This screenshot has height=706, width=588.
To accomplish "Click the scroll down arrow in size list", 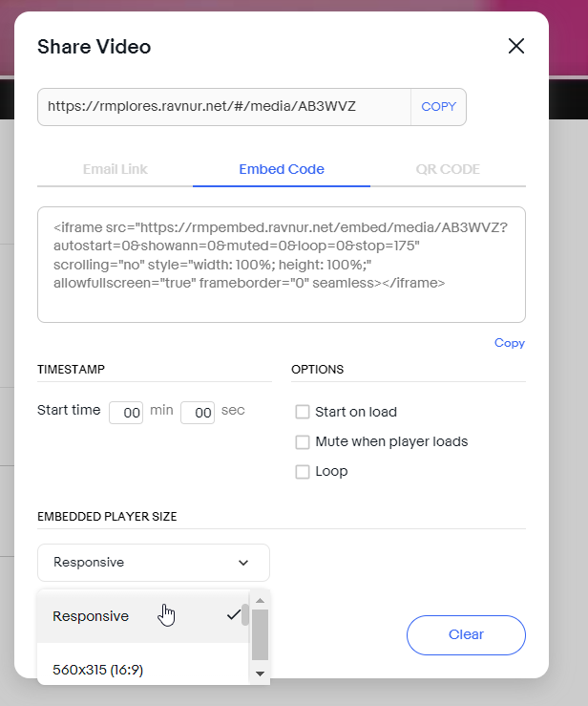I will [x=260, y=674].
